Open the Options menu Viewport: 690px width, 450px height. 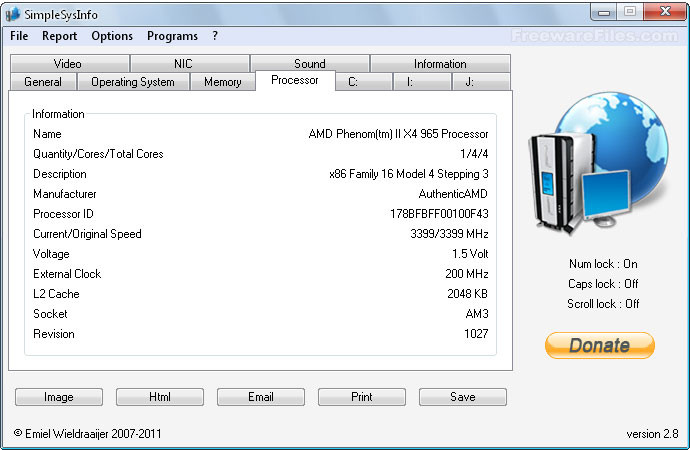pos(112,36)
